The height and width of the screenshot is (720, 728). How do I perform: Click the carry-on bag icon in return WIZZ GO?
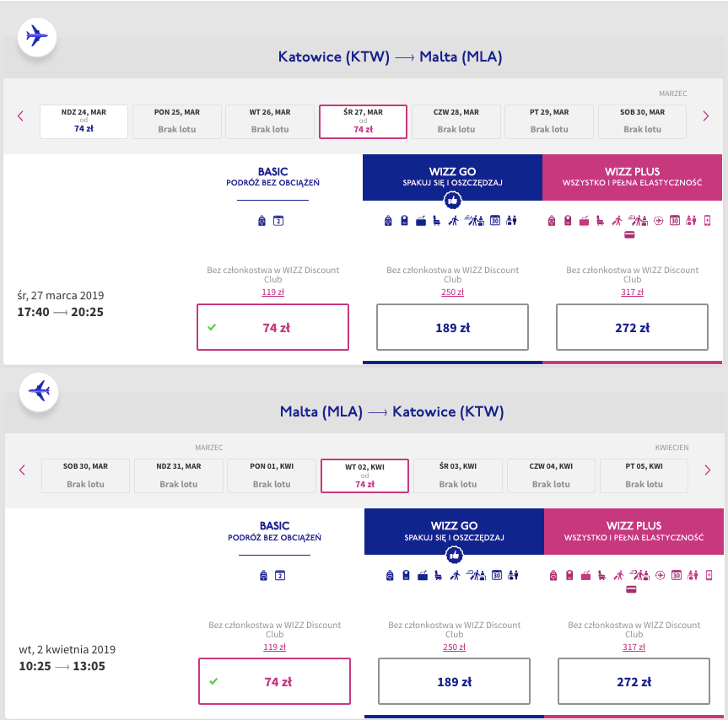(407, 575)
